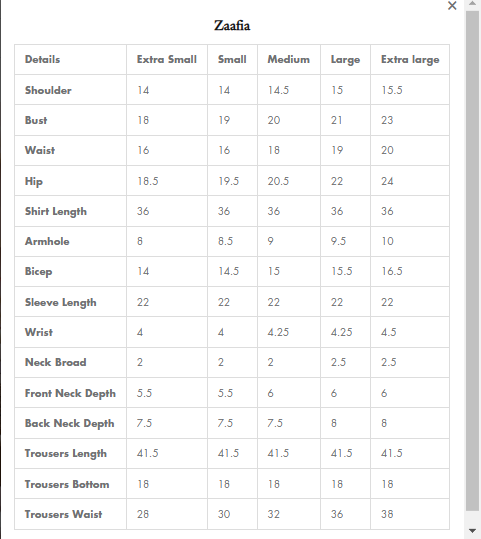Screen dimensions: 481x539
Task: Click the Sleeve Length row label
Action: [x=61, y=302]
